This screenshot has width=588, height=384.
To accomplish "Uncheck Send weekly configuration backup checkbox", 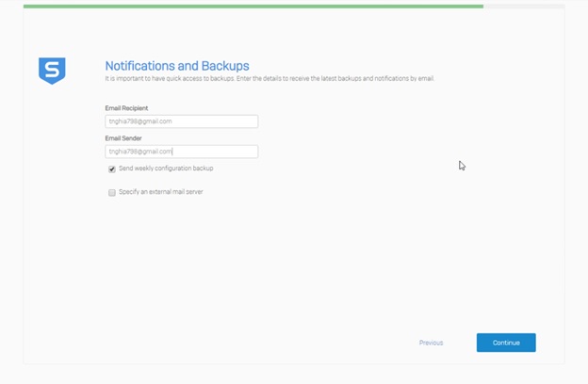I will point(112,169).
